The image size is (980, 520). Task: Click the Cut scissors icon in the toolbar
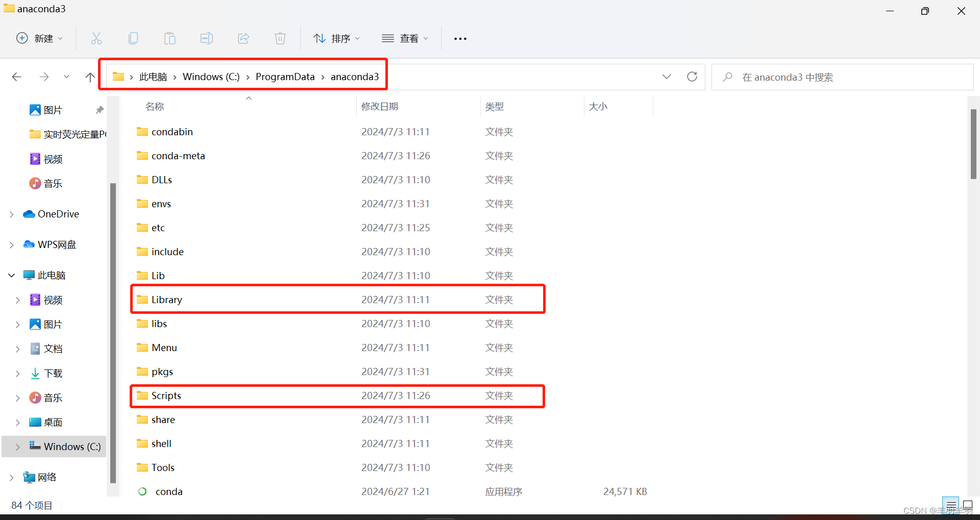(96, 38)
